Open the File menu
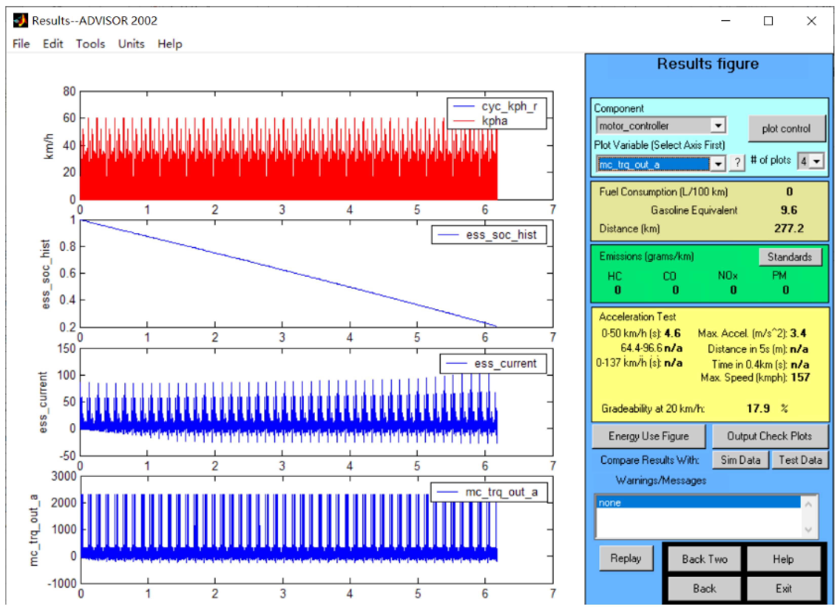Image resolution: width=840 pixels, height=616 pixels. point(21,44)
